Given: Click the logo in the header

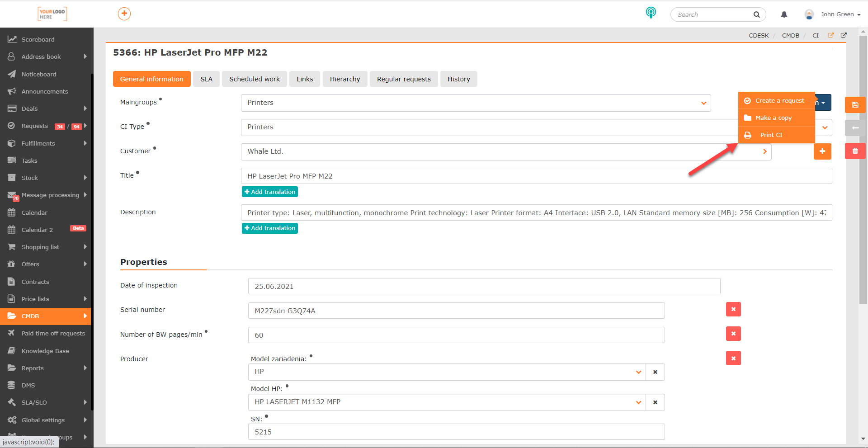Looking at the screenshot, I should (52, 14).
